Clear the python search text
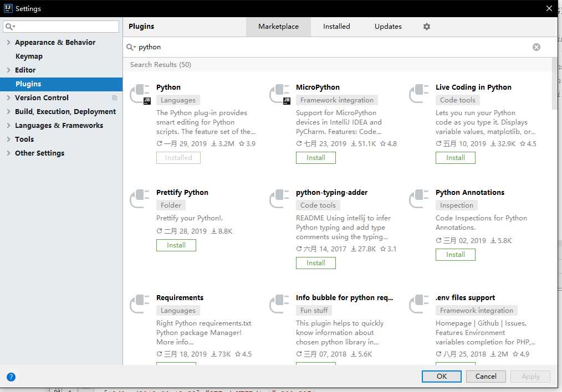The height and width of the screenshot is (392, 562). (536, 47)
